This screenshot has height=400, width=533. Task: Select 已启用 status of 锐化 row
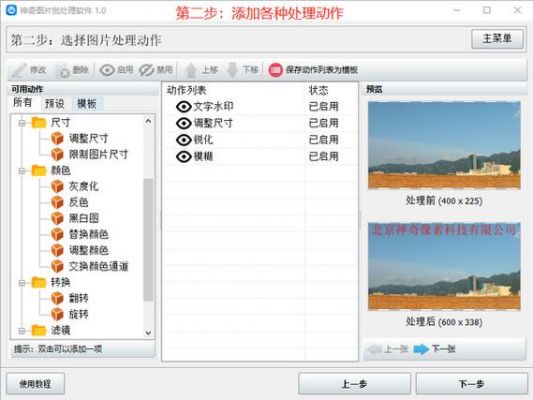coord(323,140)
